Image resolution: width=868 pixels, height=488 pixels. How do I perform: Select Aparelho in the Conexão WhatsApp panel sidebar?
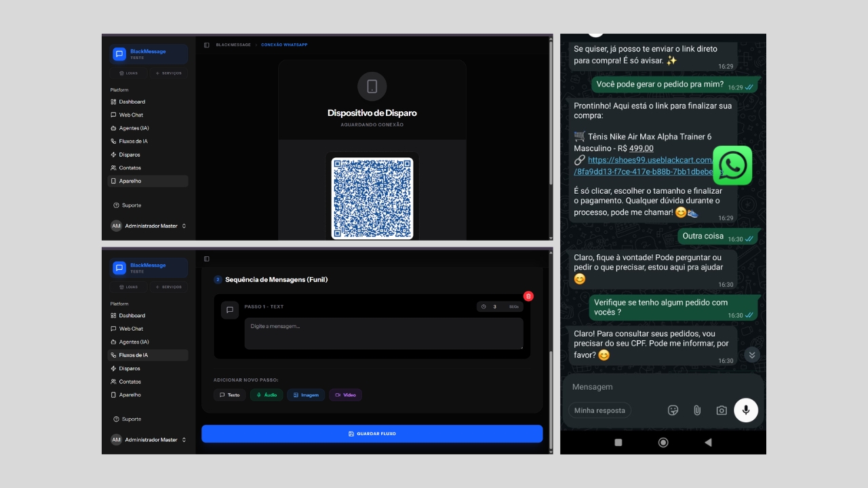coord(148,181)
